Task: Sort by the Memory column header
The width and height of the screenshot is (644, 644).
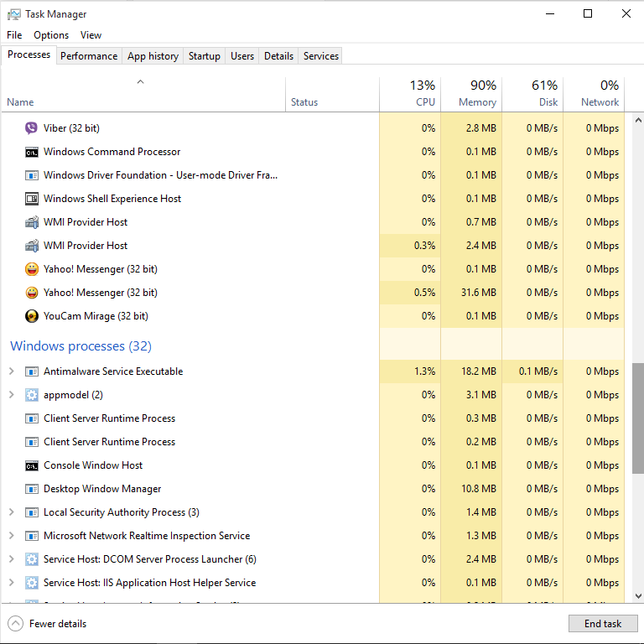Action: point(471,94)
